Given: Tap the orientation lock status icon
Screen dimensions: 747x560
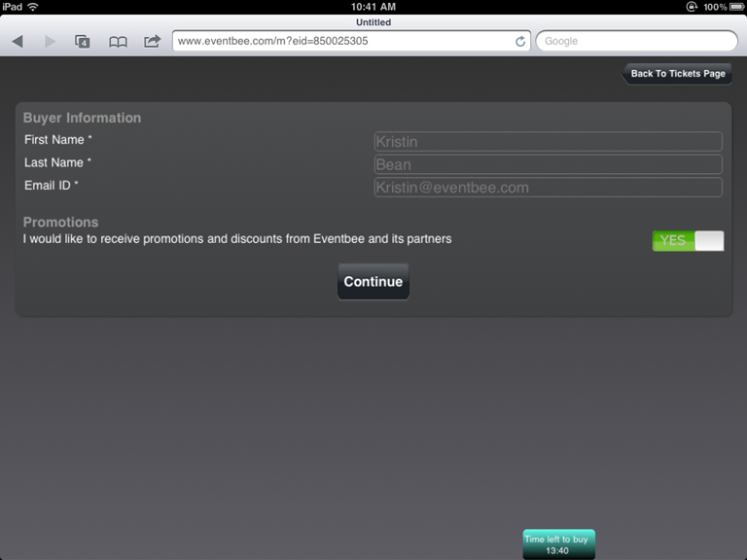Looking at the screenshot, I should pyautogui.click(x=692, y=7).
